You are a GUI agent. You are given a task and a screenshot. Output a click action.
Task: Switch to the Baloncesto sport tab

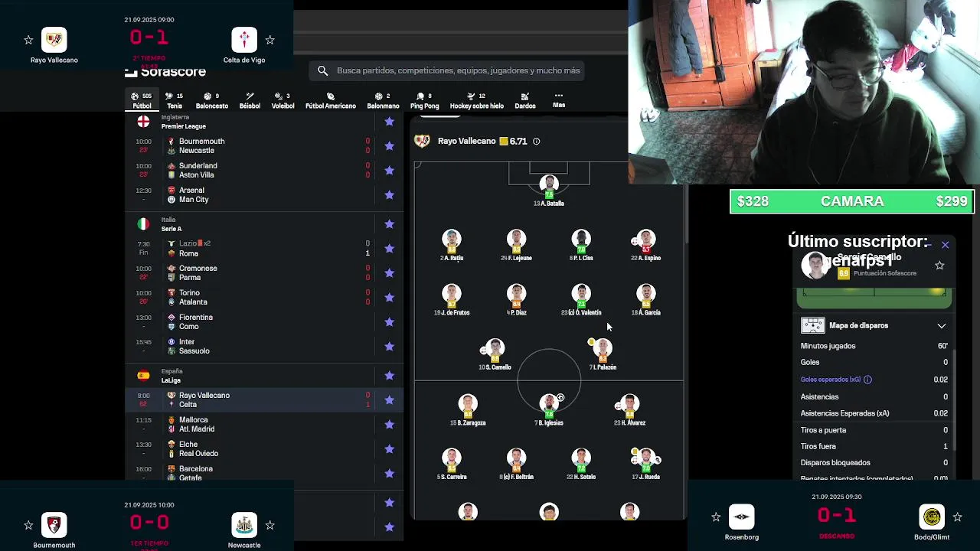[x=211, y=100]
